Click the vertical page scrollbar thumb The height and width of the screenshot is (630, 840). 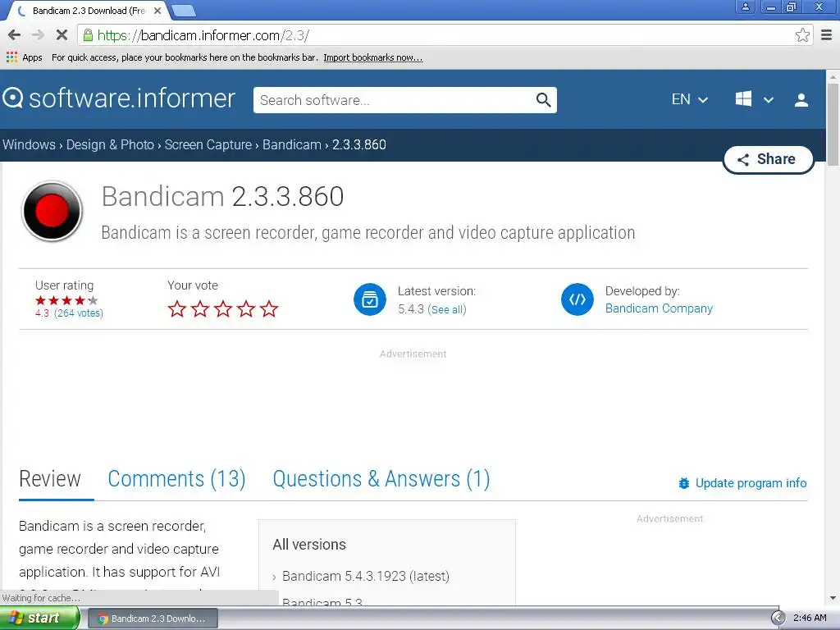[x=833, y=125]
